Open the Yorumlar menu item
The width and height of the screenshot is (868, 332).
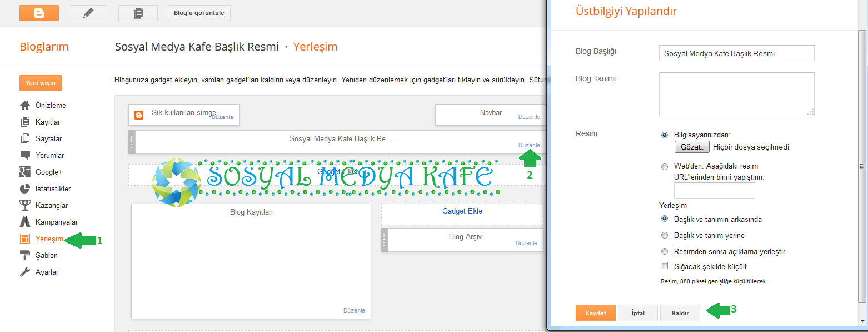[50, 155]
